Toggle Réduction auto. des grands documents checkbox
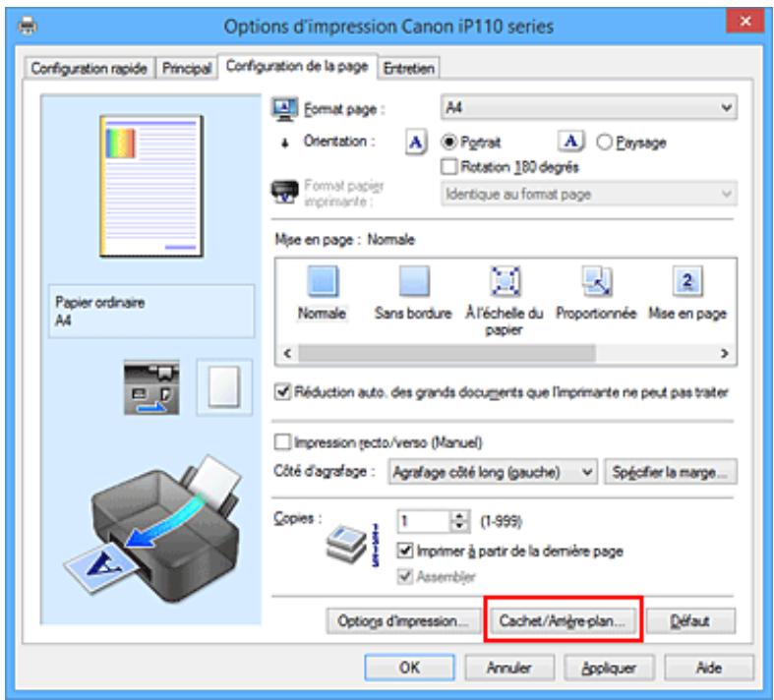This screenshot has width=774, height=700. (x=282, y=392)
